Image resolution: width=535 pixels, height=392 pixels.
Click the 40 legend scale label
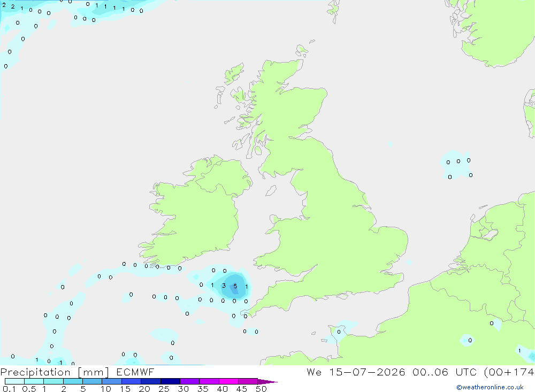point(222,389)
